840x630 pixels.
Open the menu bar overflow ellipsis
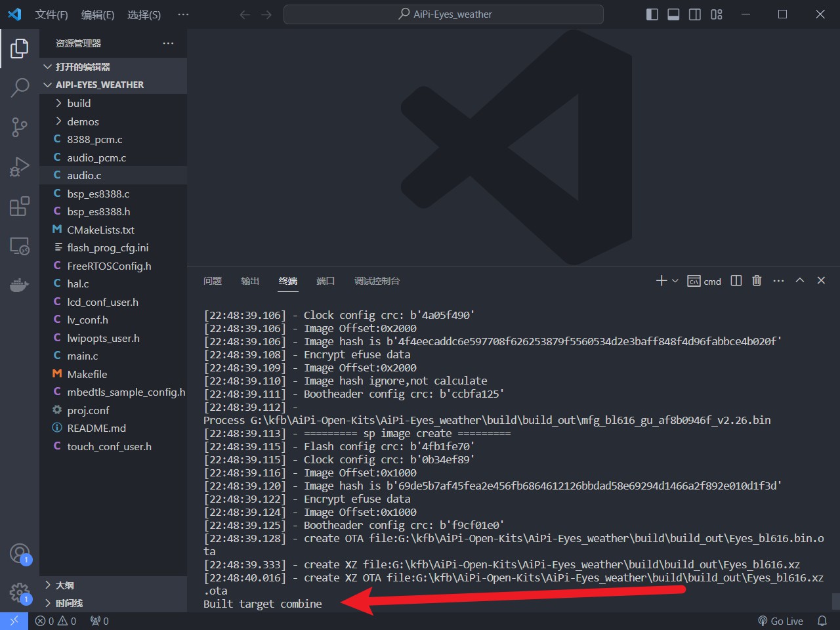(x=183, y=14)
